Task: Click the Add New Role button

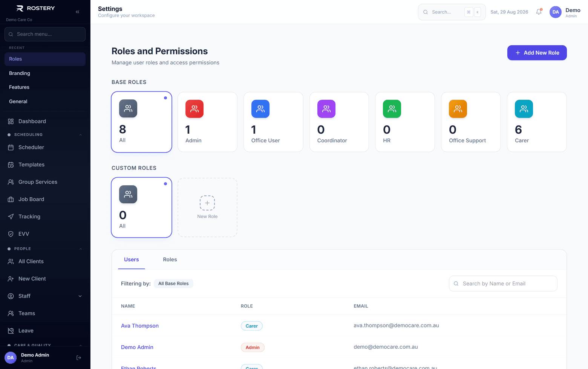Action: pos(537,53)
